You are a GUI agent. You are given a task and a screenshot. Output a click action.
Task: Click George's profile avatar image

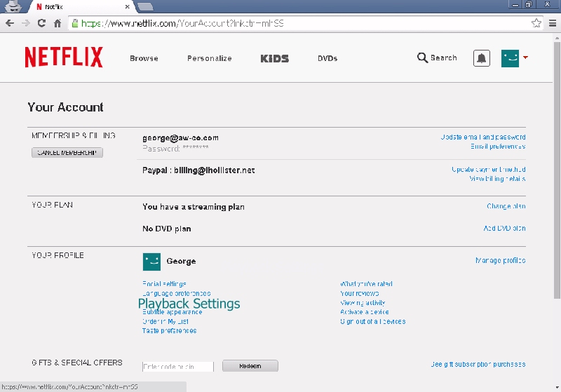click(x=151, y=262)
